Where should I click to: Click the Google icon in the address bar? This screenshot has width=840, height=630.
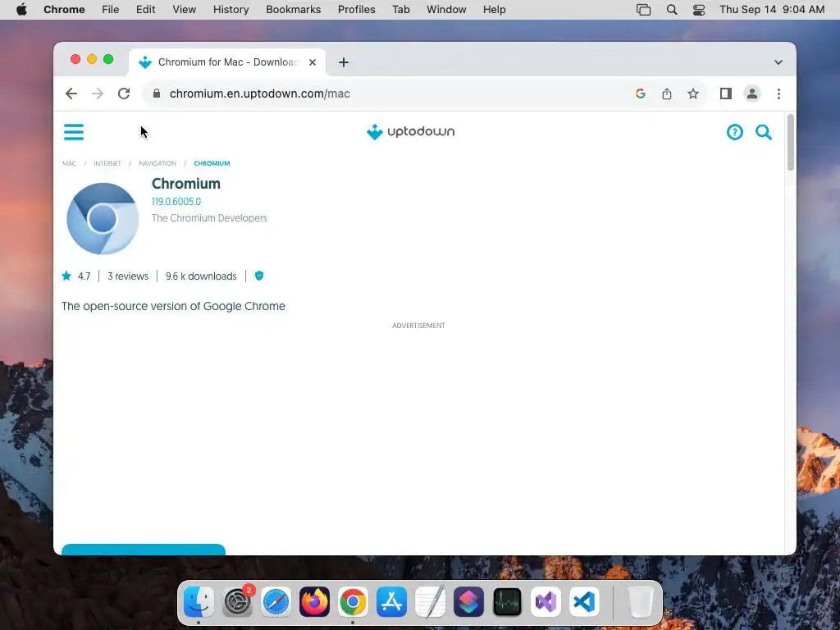(x=640, y=94)
